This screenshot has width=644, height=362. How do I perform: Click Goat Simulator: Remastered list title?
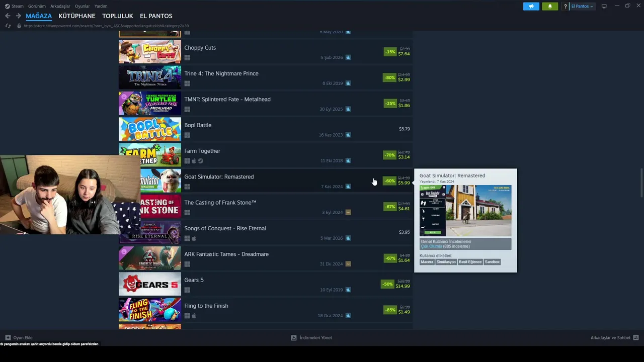(219, 176)
